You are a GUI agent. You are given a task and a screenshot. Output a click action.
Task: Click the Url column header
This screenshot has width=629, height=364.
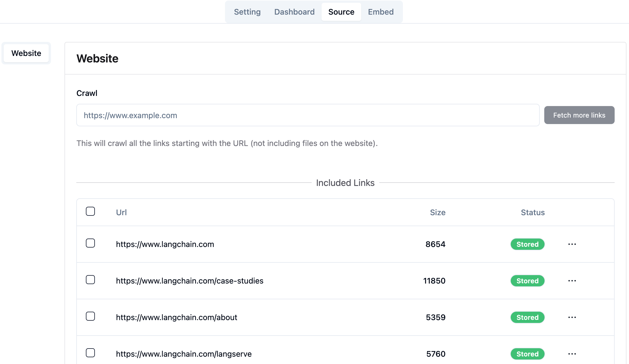[x=121, y=212]
